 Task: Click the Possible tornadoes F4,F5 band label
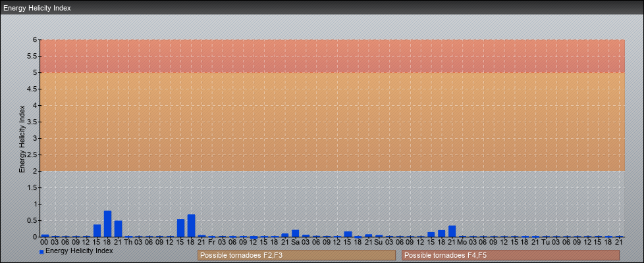point(510,255)
